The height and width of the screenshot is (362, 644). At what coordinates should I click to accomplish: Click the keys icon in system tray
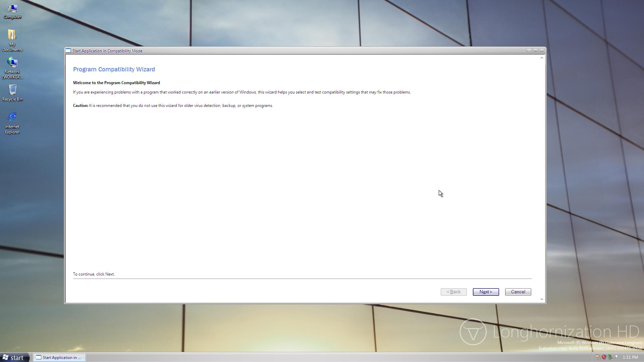tap(598, 357)
